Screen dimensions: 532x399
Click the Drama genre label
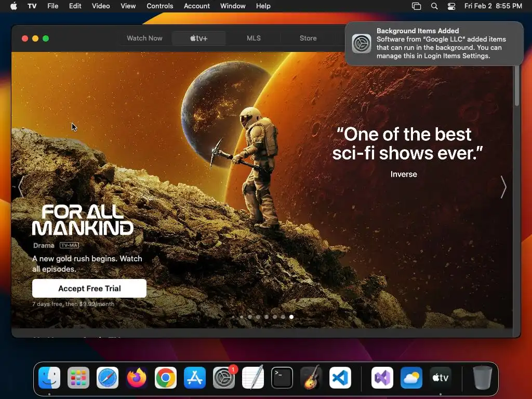coord(44,245)
